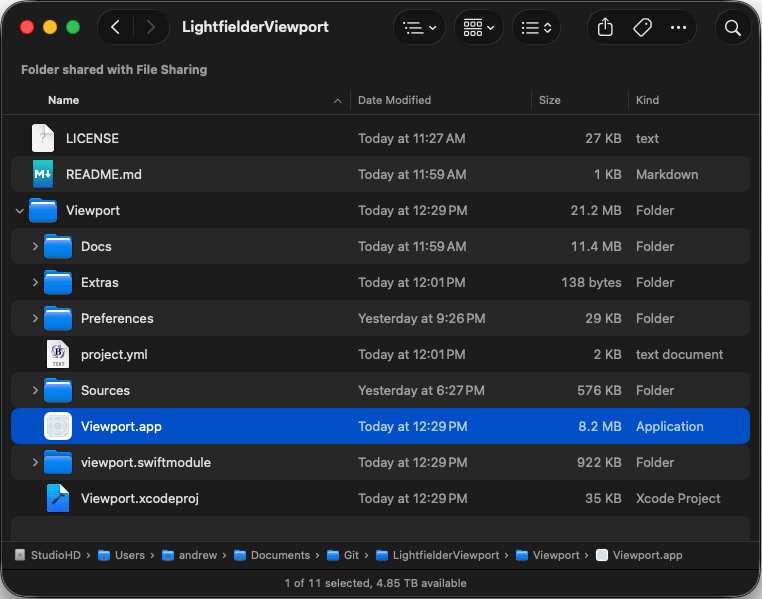Click the Markdown kind cell
The image size is (762, 599).
click(x=667, y=174)
